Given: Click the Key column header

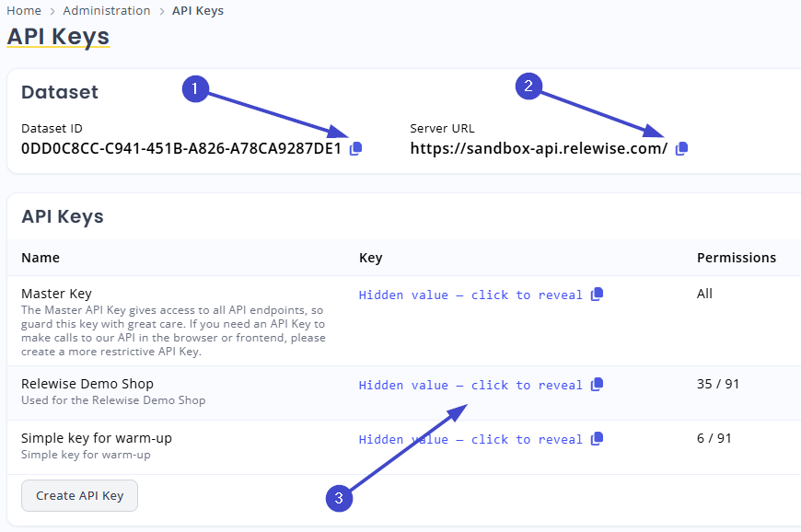Looking at the screenshot, I should (370, 258).
